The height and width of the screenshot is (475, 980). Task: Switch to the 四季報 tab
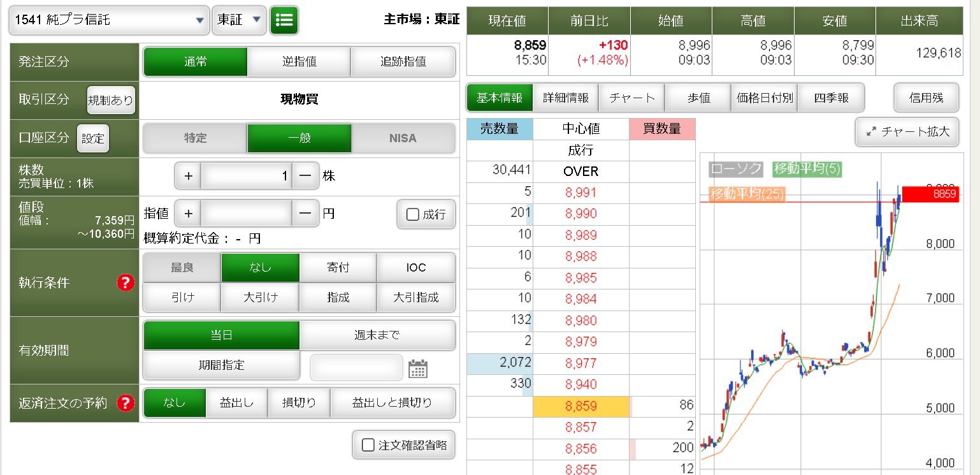pyautogui.click(x=831, y=98)
